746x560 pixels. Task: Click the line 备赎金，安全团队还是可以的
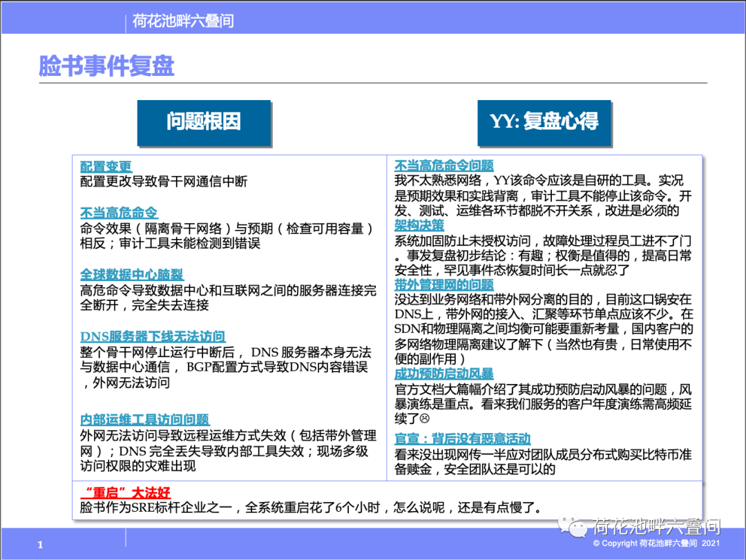point(475,470)
